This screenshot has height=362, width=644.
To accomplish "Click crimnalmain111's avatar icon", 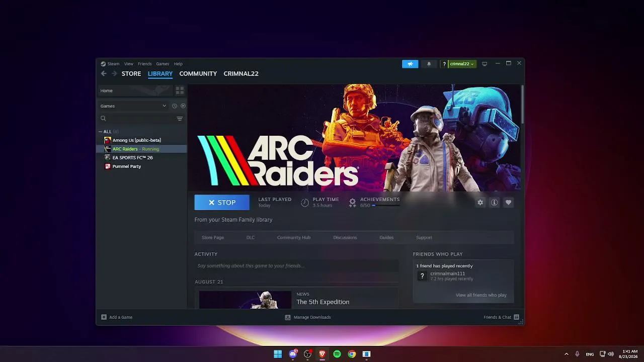I will (422, 276).
